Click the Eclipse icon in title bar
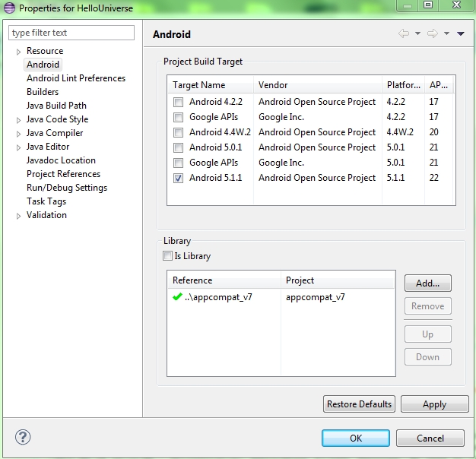Screen dimensions: 476x459 coord(9,8)
